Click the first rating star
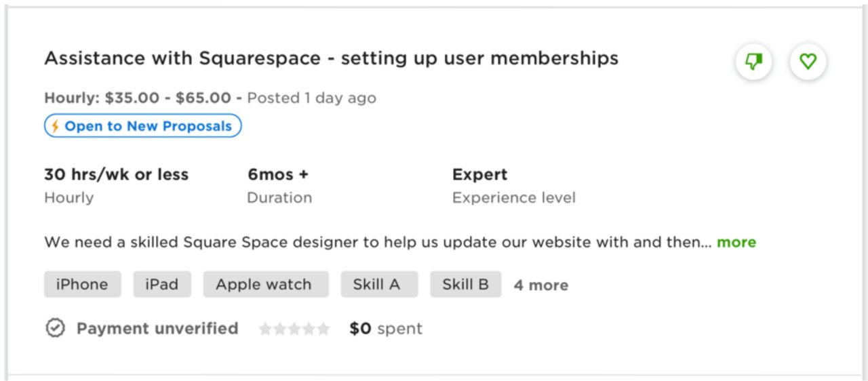868x381 pixels. point(265,329)
